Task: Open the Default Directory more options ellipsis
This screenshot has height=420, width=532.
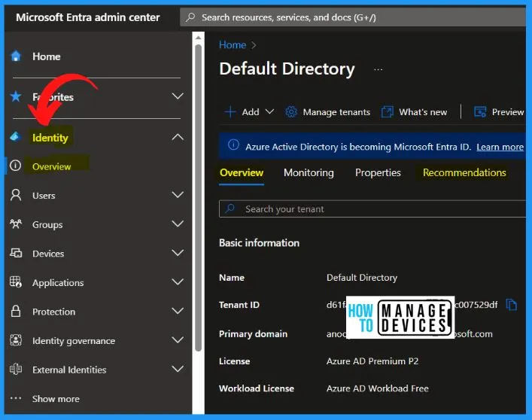Action: pyautogui.click(x=378, y=69)
